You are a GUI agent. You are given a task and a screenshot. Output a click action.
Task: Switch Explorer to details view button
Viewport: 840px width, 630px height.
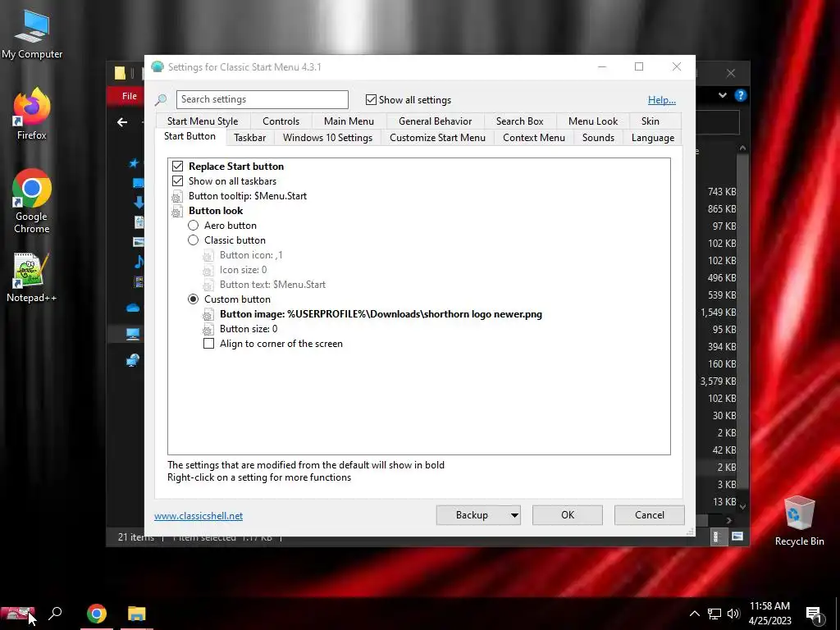716,536
